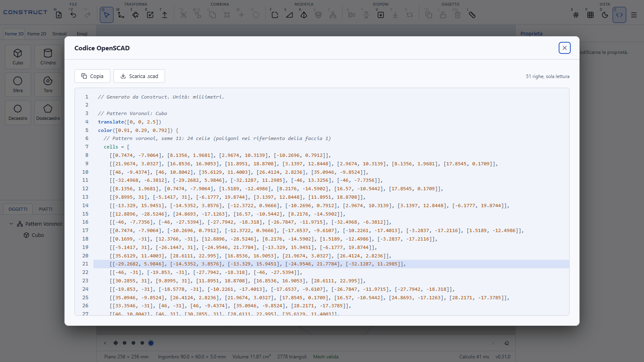
Task: Switch to the Simboli tab
Action: pos(60,34)
